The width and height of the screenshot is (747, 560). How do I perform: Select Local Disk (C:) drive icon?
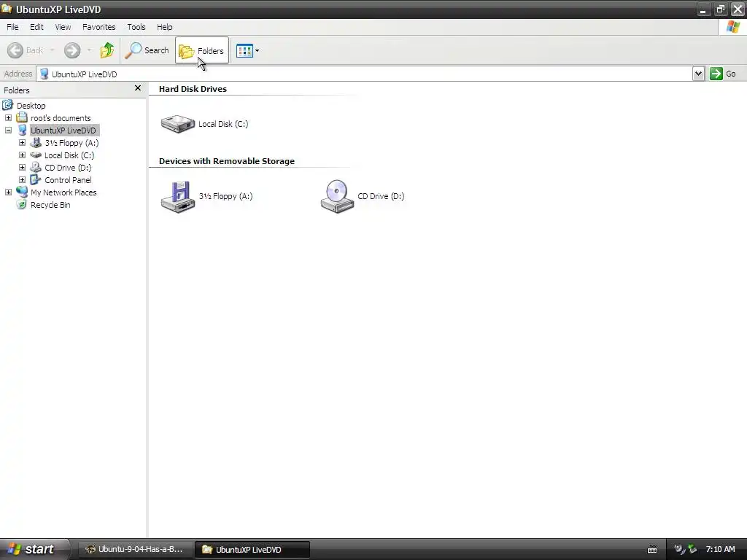[178, 124]
